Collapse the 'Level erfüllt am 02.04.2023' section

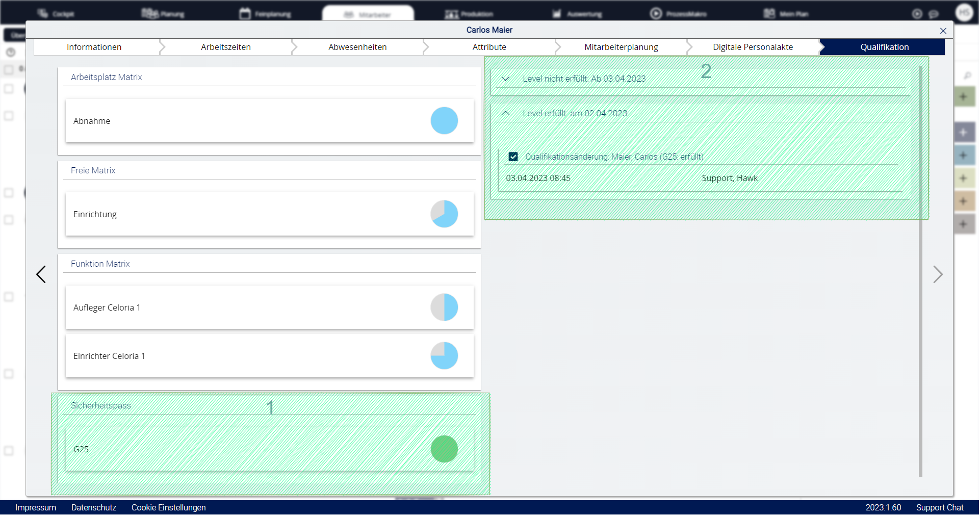pyautogui.click(x=506, y=113)
